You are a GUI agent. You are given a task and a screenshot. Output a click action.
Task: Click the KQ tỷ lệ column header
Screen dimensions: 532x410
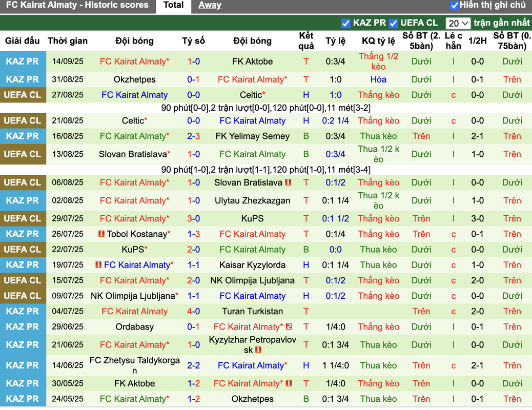378,40
